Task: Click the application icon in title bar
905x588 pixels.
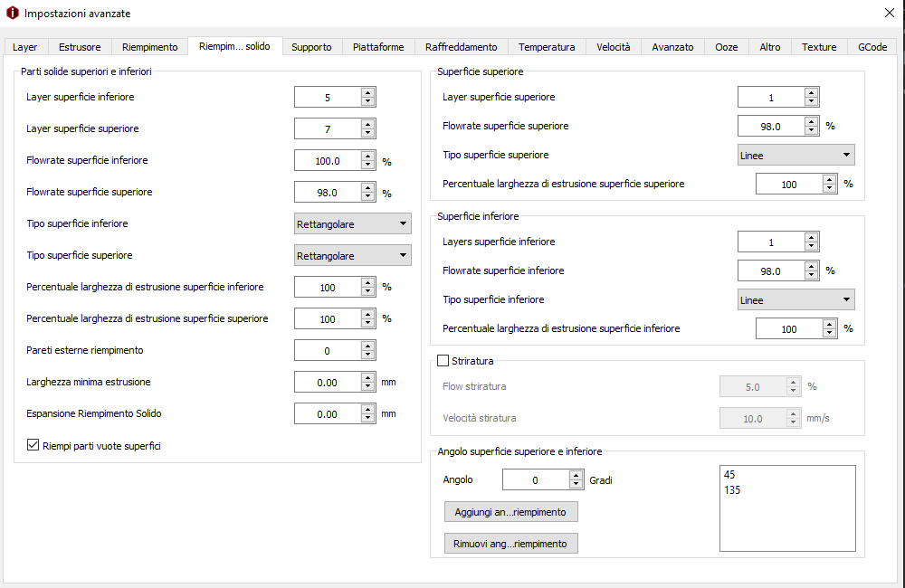Action: (12, 14)
